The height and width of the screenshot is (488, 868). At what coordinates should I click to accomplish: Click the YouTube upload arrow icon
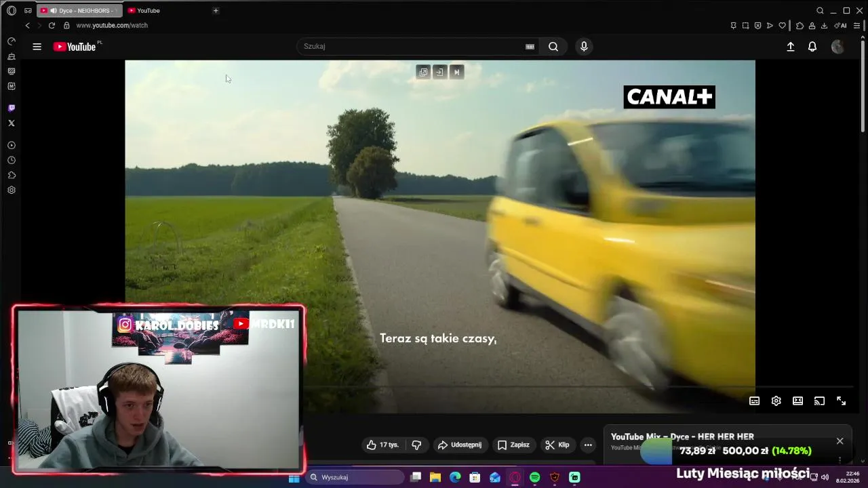(791, 47)
